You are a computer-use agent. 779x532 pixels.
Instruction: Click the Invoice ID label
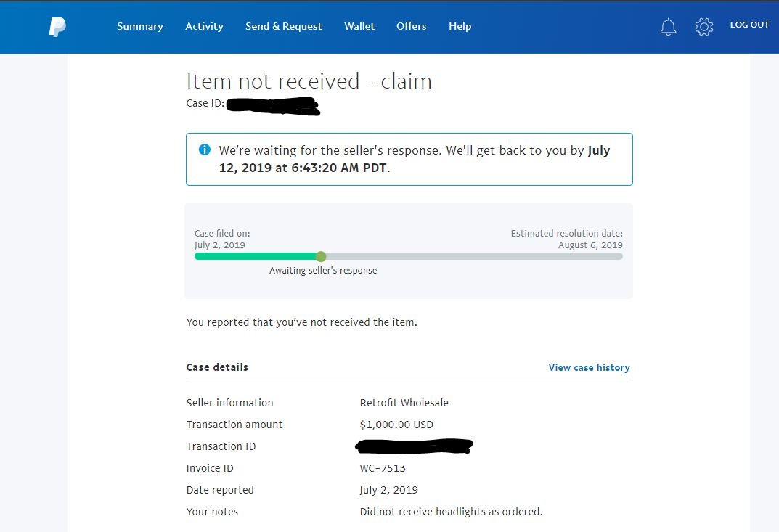(210, 468)
